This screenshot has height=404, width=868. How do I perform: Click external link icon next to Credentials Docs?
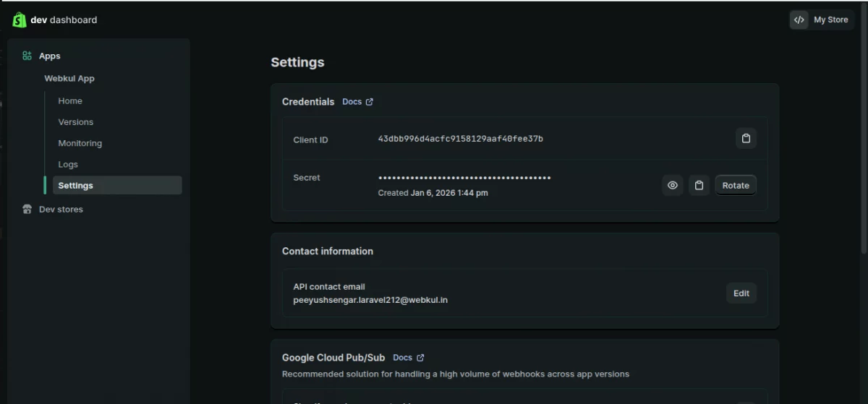pos(370,102)
